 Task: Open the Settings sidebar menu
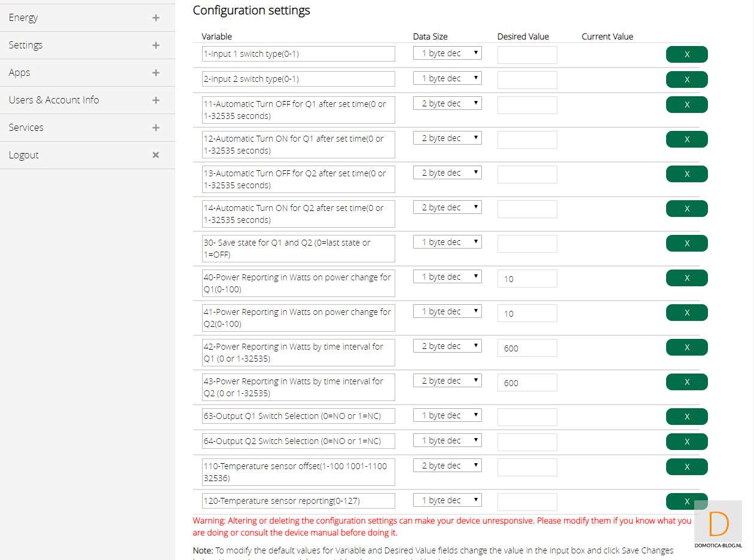coord(26,45)
